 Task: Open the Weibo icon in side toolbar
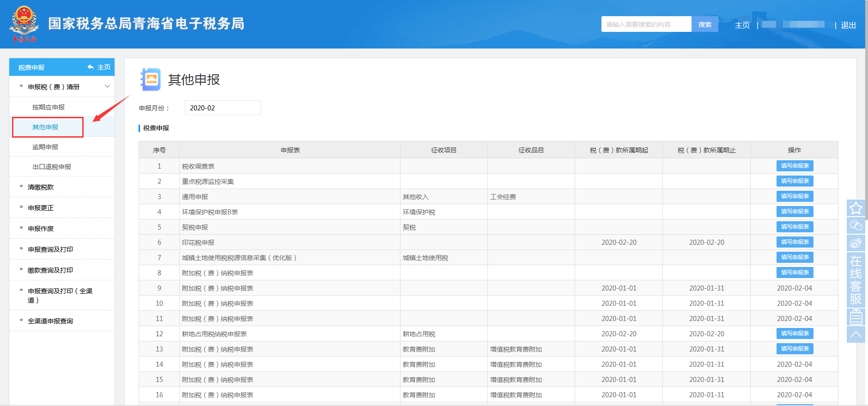[856, 243]
